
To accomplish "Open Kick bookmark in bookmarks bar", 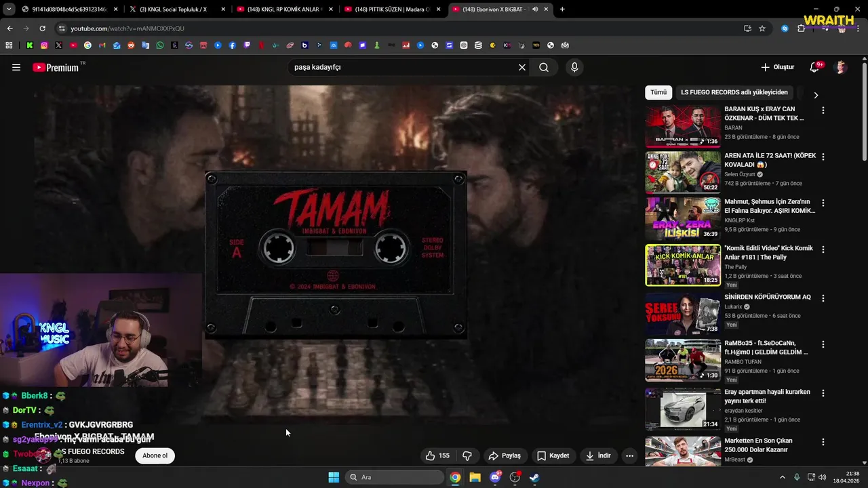I will click(30, 45).
